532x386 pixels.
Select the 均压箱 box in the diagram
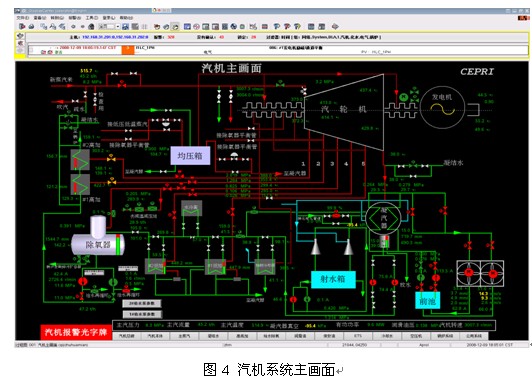pyautogui.click(x=190, y=156)
